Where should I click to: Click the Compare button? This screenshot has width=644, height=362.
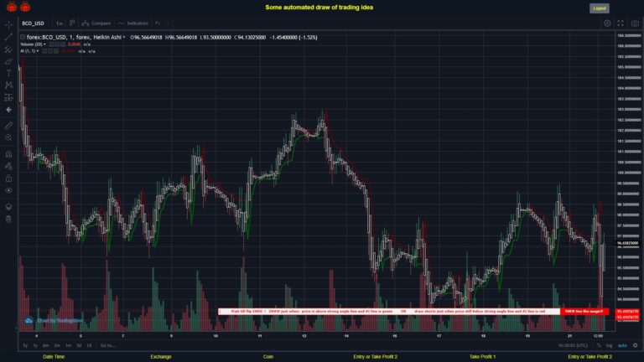pyautogui.click(x=96, y=23)
